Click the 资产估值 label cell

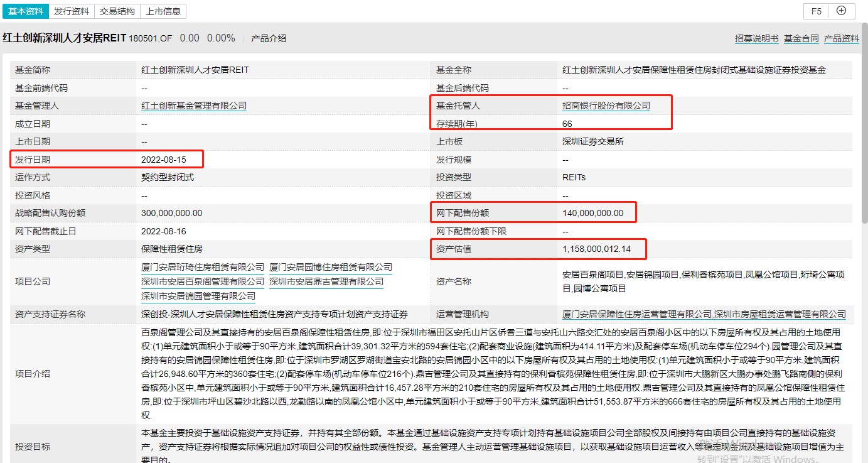point(495,249)
